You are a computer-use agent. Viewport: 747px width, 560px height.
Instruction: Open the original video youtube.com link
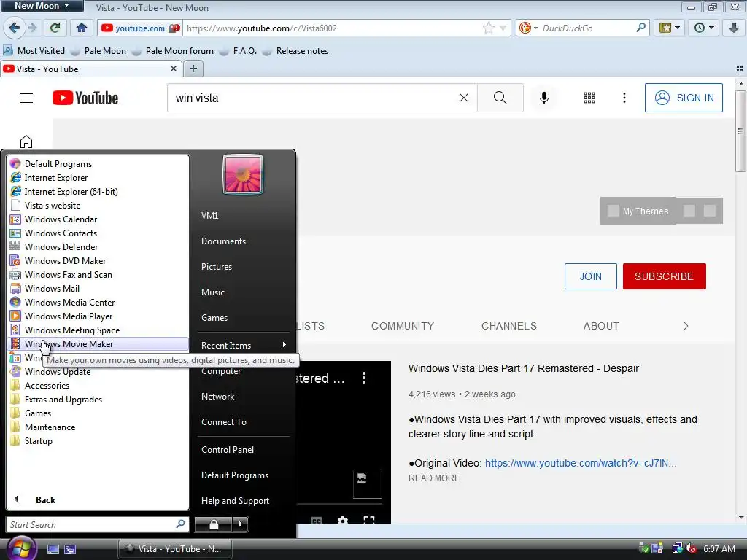[x=581, y=463]
